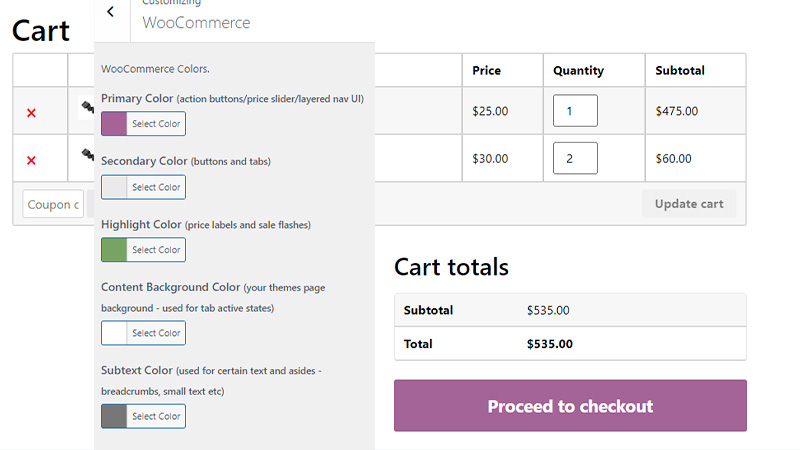Click the Update cart button
Image resolution: width=800 pixels, height=450 pixels.
click(689, 204)
